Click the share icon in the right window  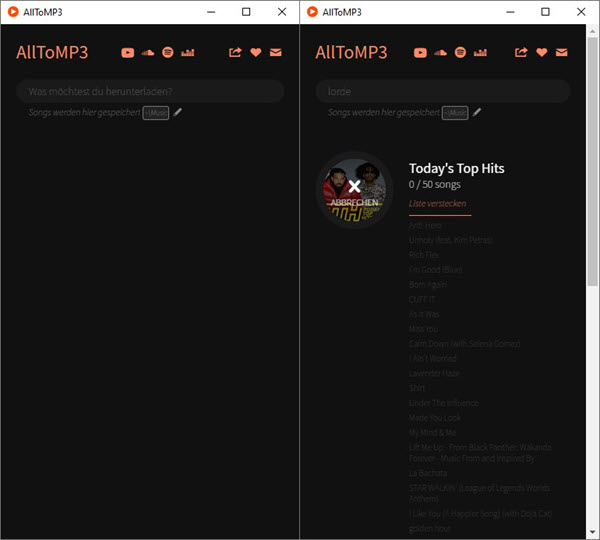521,52
